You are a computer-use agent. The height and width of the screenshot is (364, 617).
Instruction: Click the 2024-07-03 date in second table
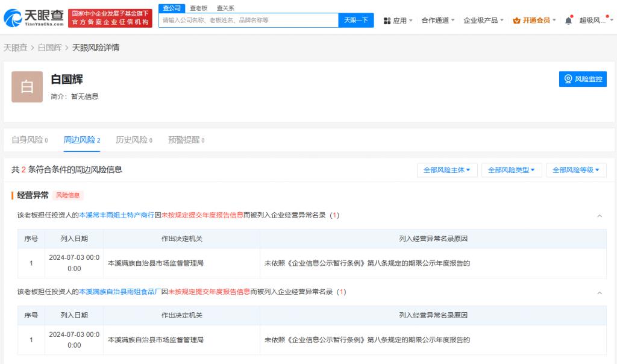pos(74,340)
